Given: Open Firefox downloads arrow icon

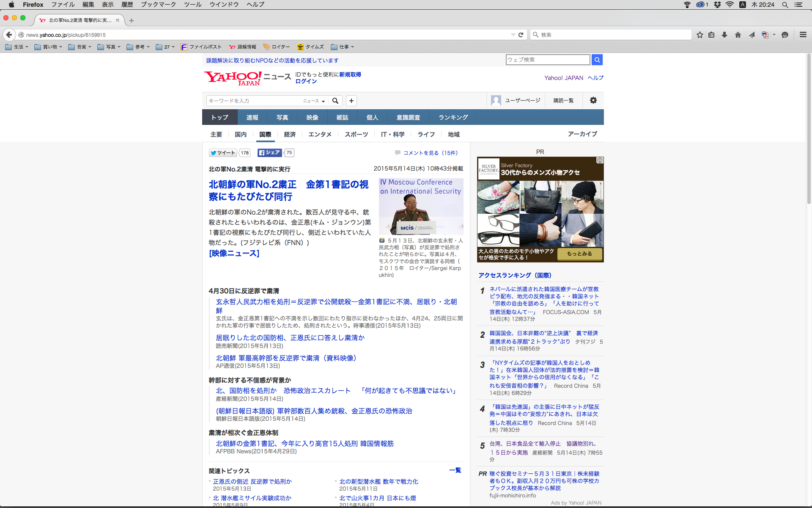Looking at the screenshot, I should [x=724, y=35].
